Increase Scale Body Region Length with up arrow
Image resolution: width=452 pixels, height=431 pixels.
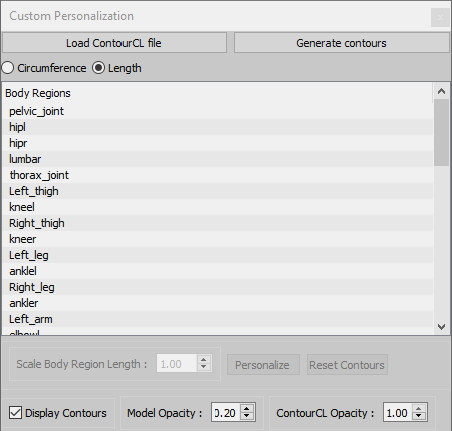204,359
